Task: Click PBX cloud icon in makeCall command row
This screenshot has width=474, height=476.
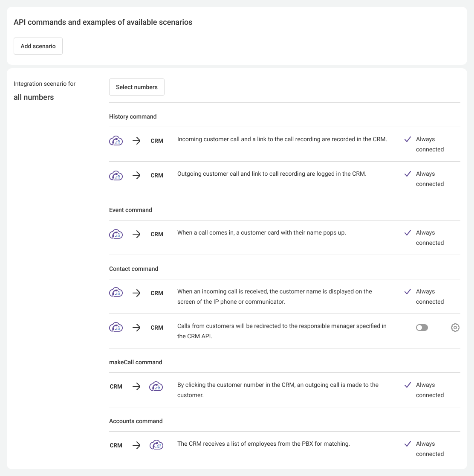Action: pos(156,386)
